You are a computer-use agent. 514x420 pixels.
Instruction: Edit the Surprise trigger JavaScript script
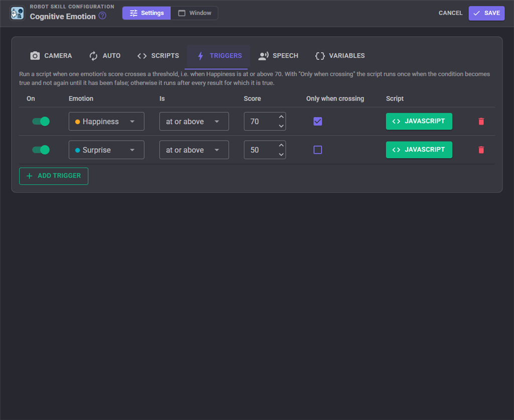[x=419, y=150]
